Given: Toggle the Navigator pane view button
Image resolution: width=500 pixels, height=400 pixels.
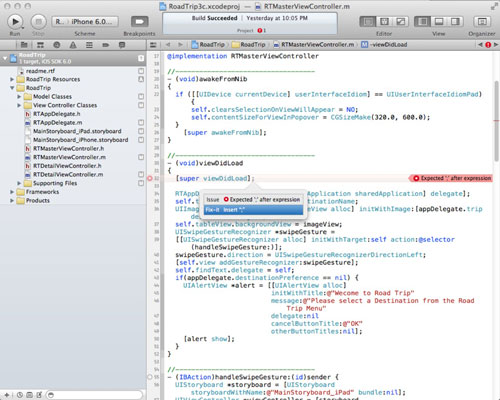Looking at the screenshot, I should (422, 22).
